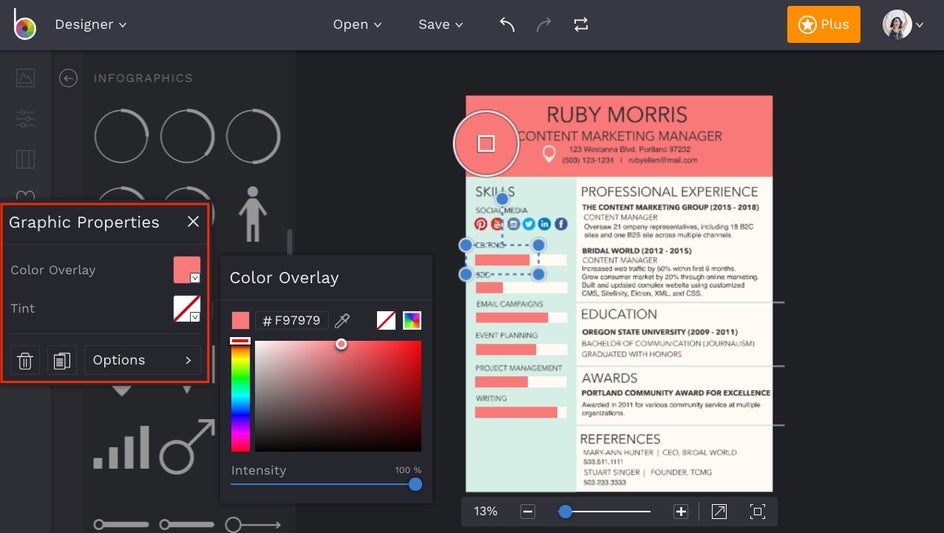Open the Customize sliders sidebar icon
The height and width of the screenshot is (533, 944).
(x=25, y=118)
